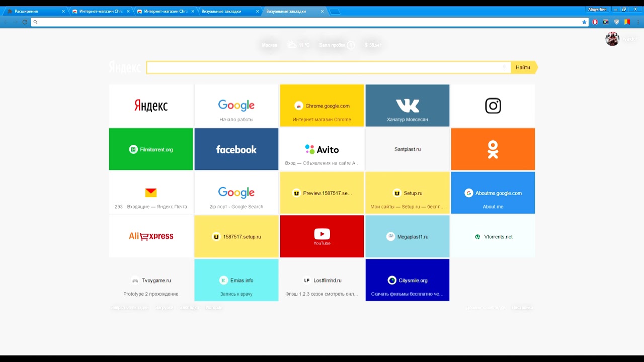Viewport: 644px width, 362px height.
Task: Click the Яндекс logo beside search
Action: click(125, 67)
